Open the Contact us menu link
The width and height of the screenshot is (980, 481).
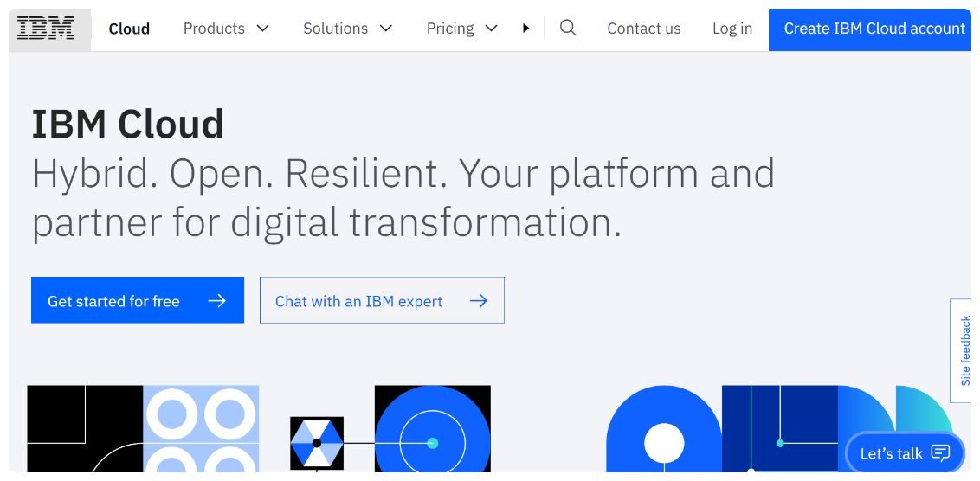point(643,29)
